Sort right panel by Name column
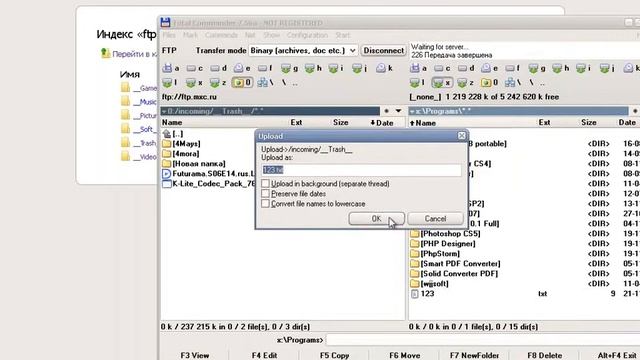 tap(423, 123)
